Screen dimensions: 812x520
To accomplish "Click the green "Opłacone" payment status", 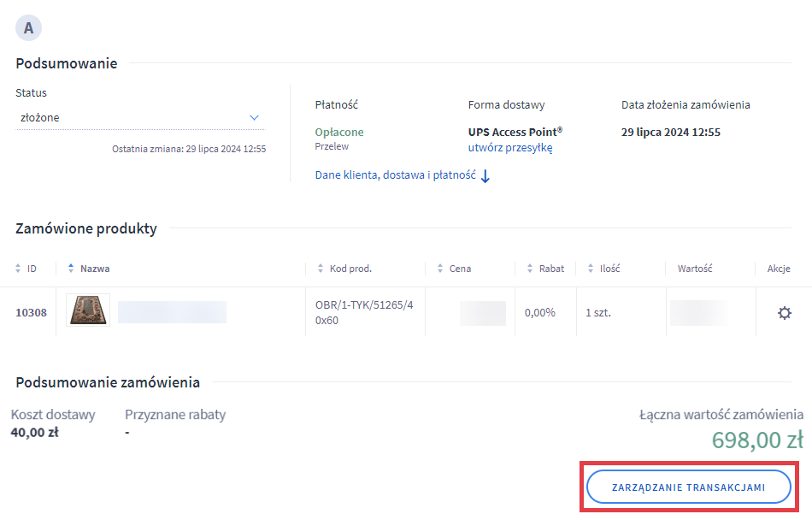I will 339,132.
